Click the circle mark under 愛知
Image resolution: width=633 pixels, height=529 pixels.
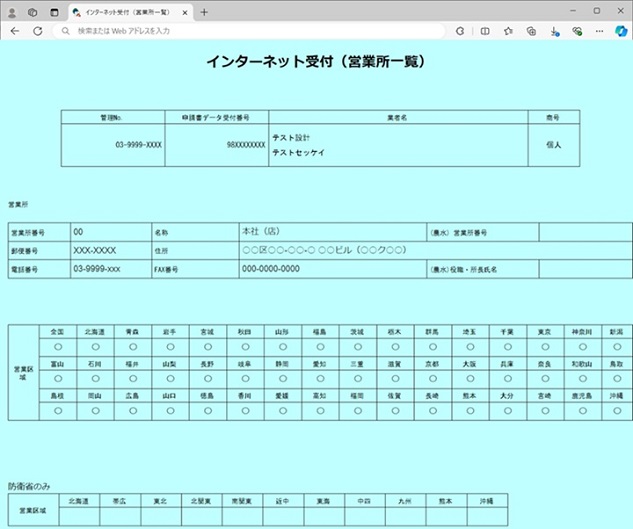point(321,378)
